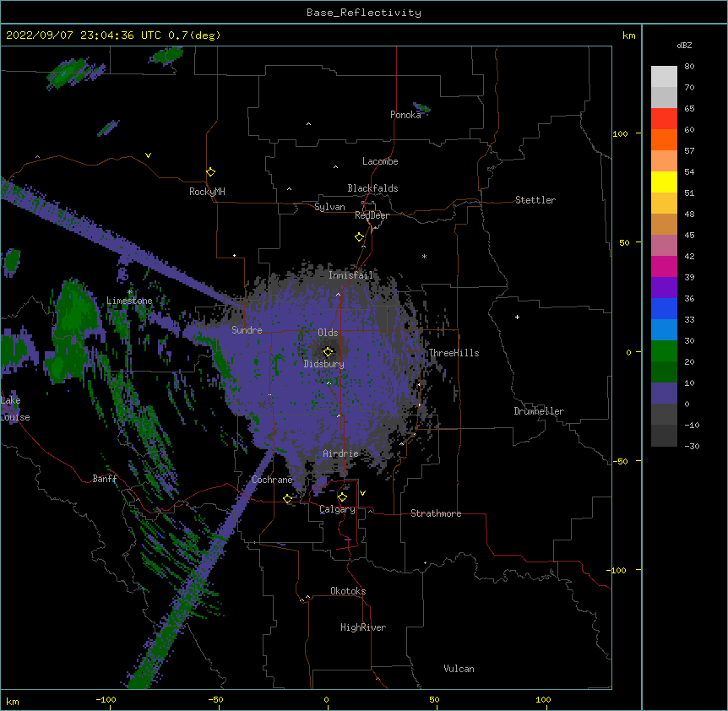Click the Innisfail city label

click(x=350, y=275)
